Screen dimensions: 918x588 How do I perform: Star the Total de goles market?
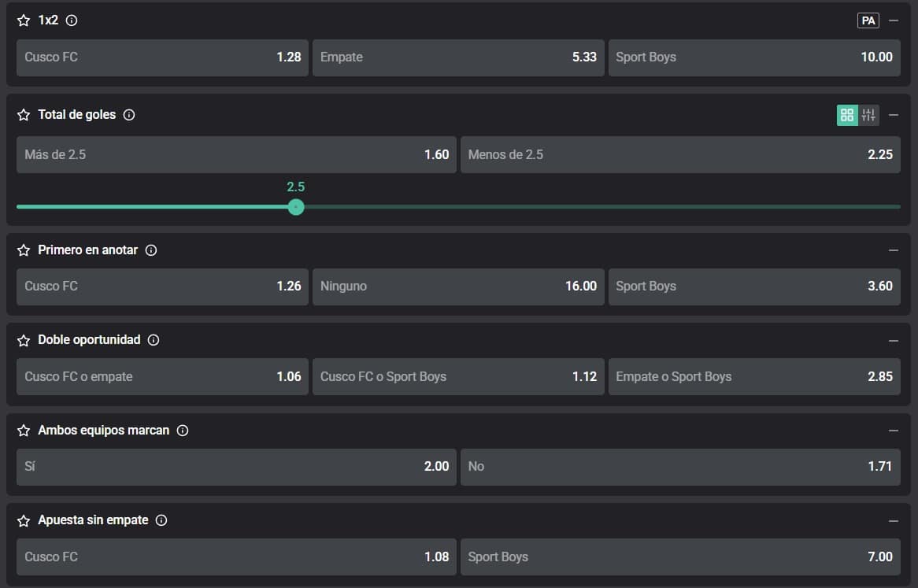[x=24, y=115]
